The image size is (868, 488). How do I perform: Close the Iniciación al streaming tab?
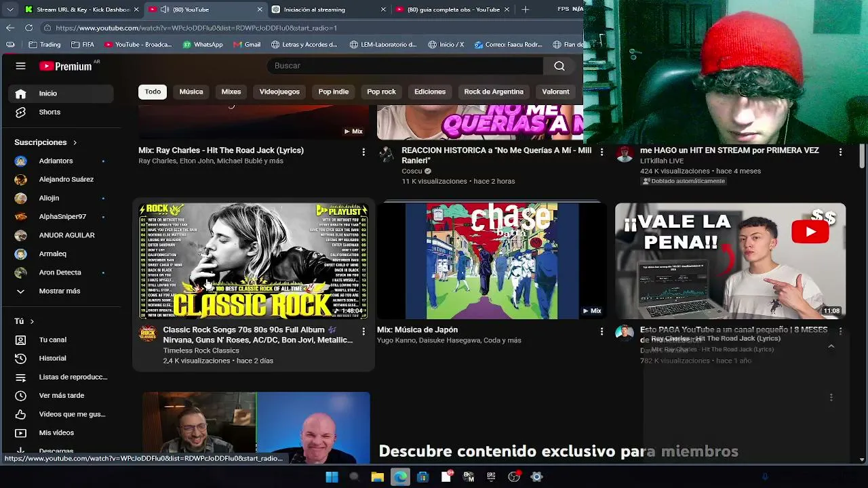tap(383, 9)
